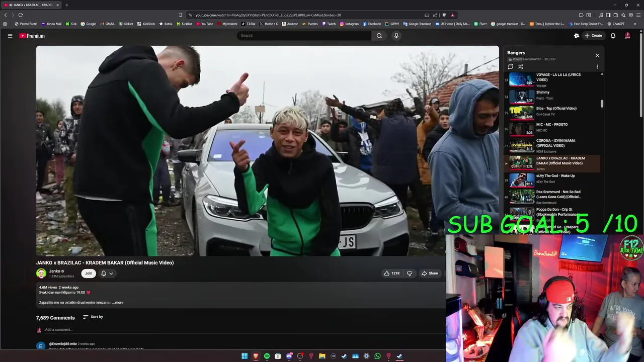Play Biba - Top playlist item
Viewport: 644px width, 362px height.
click(x=552, y=112)
